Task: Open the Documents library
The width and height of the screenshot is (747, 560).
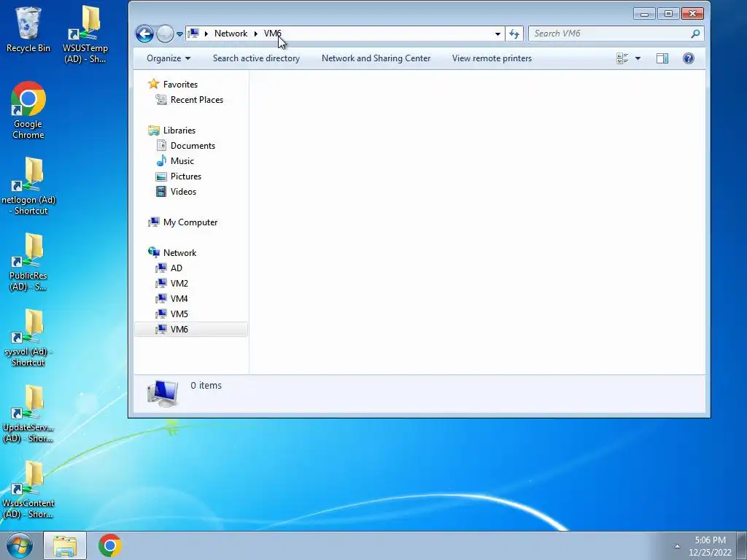Action: [x=193, y=145]
